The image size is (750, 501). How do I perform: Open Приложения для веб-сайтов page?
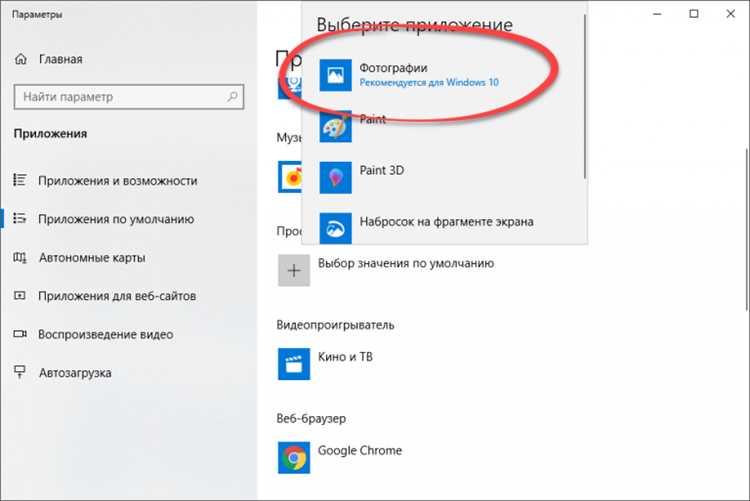point(116,296)
